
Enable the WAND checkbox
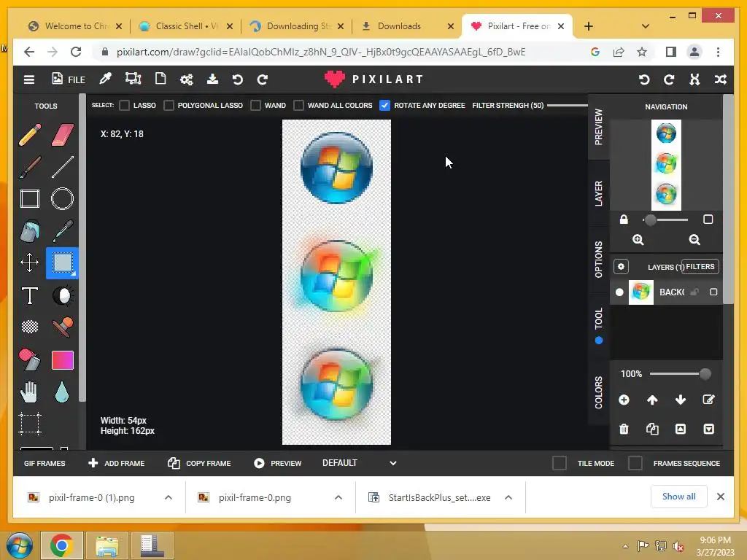(256, 105)
